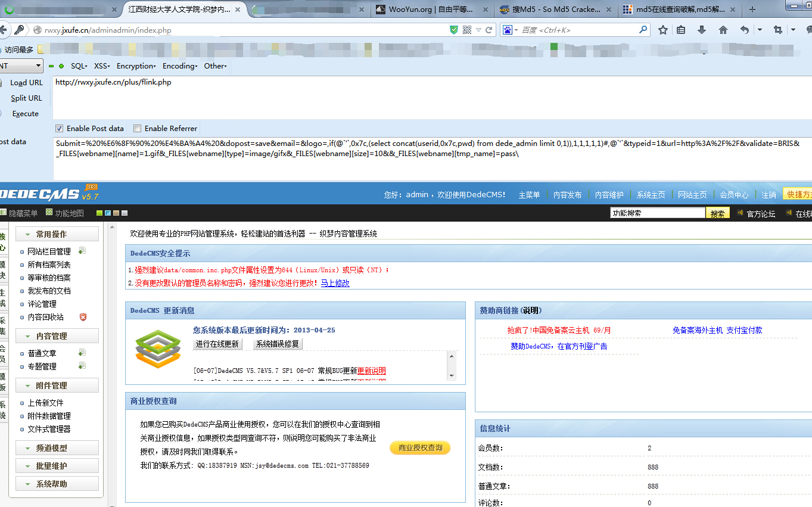Open the bookmarks list icon
This screenshot has height=507, width=812.
click(681, 30)
